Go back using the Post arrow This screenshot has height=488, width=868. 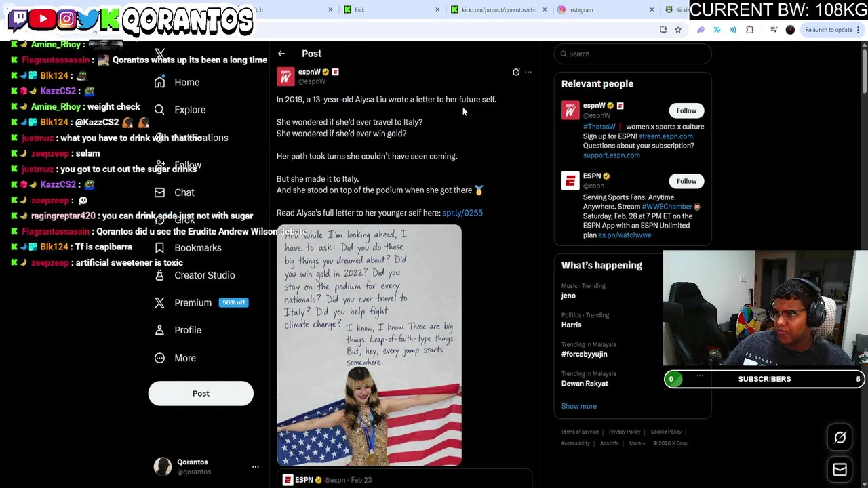[x=281, y=54]
